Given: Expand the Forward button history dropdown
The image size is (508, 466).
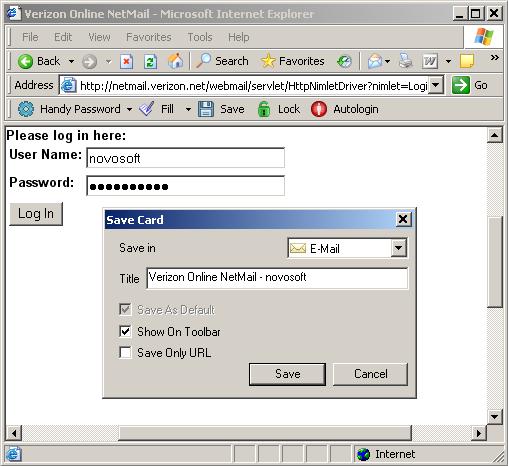Looking at the screenshot, I should tap(108, 62).
